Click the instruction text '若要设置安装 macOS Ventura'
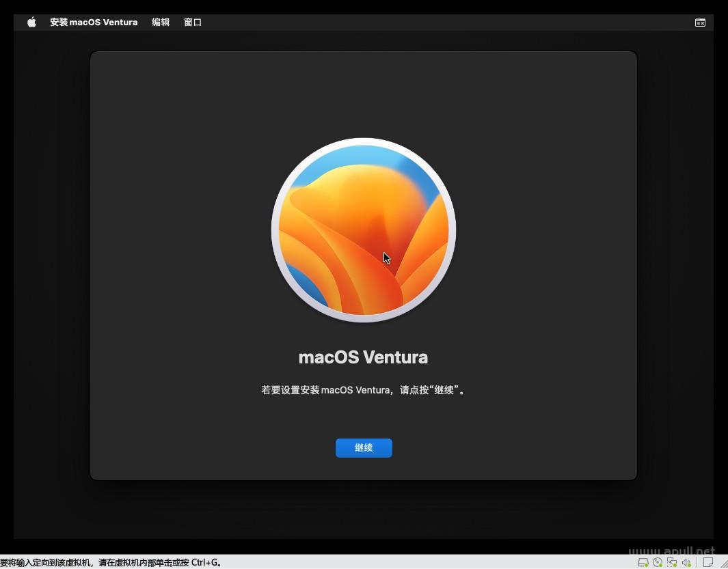Screen dimensions: 728x569 pyautogui.click(x=325, y=390)
